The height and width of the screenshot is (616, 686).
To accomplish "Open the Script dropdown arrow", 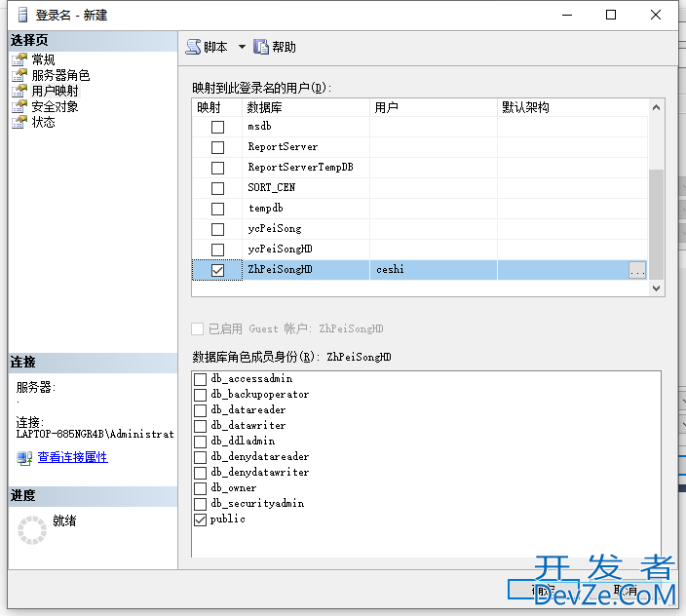I will click(x=242, y=47).
